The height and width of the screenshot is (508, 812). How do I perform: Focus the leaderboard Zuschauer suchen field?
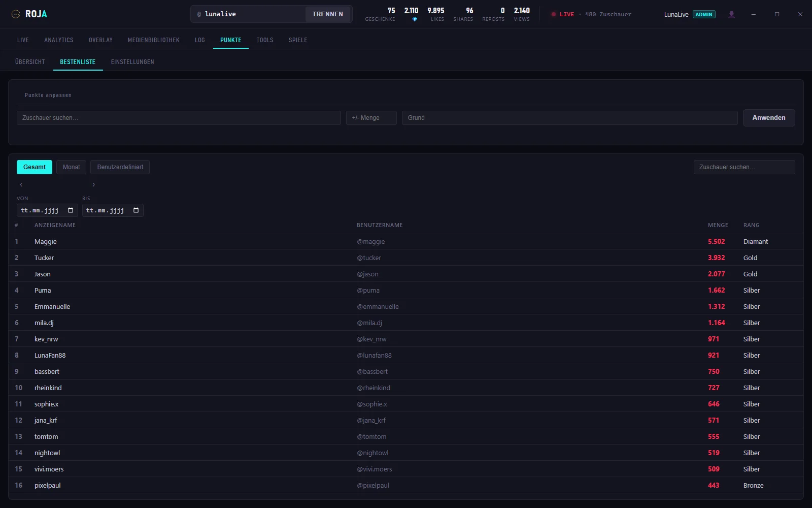coord(745,167)
